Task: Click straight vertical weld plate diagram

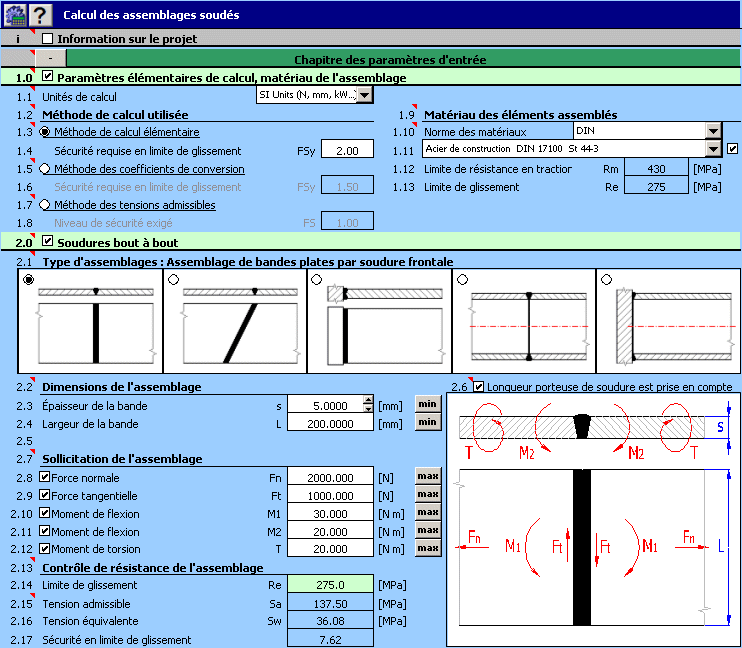Action: pyautogui.click(x=96, y=326)
